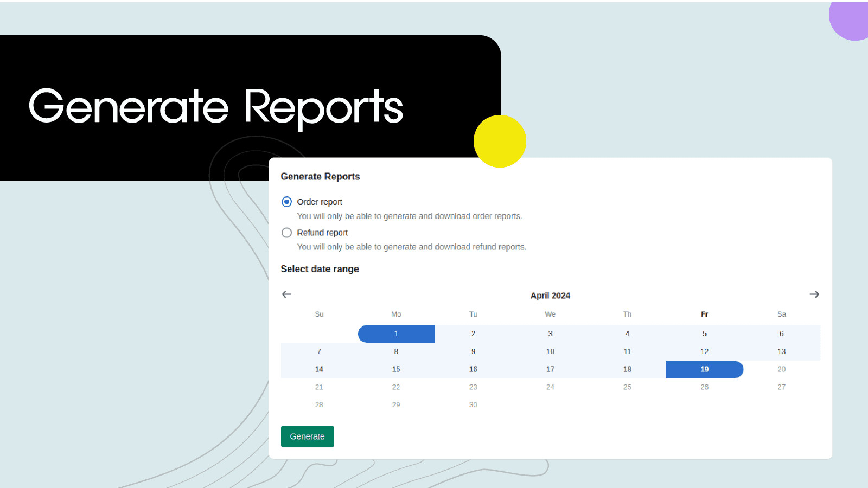Click the Order report label text
Image resolution: width=868 pixels, height=488 pixels.
[320, 202]
